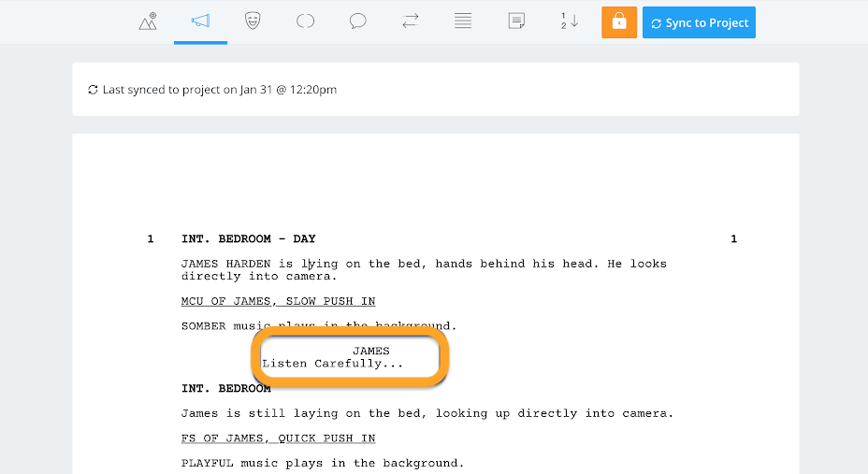Select the general text lines icon
The width and height of the screenshot is (868, 474).
tap(463, 21)
